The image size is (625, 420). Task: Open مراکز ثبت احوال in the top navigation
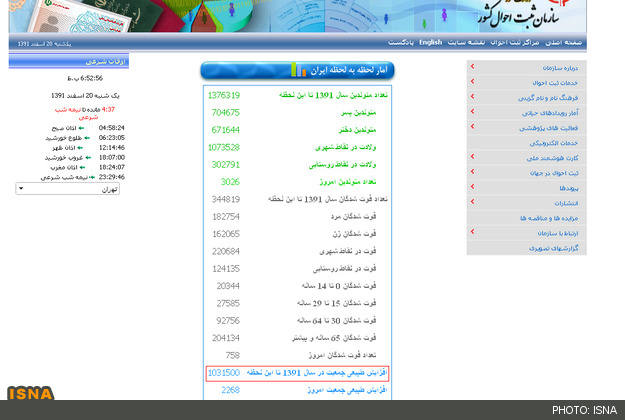[x=515, y=42]
